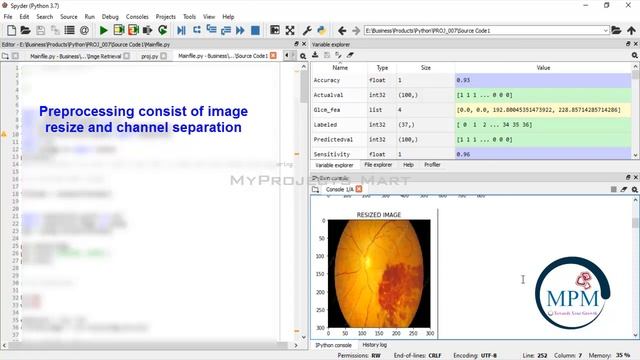This screenshot has height=360, width=640.
Task: Click the Sensitivity value 0.96 cell
Action: 543,154
